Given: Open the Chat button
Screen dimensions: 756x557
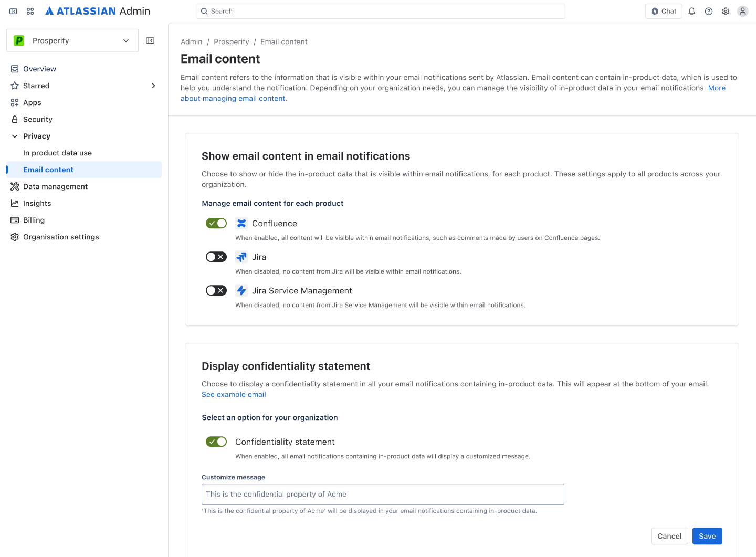Looking at the screenshot, I should tap(664, 11).
